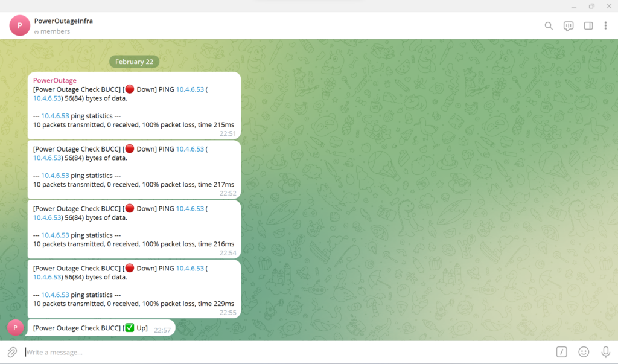
Task: Open the search in chat magnifier icon
Action: click(549, 26)
